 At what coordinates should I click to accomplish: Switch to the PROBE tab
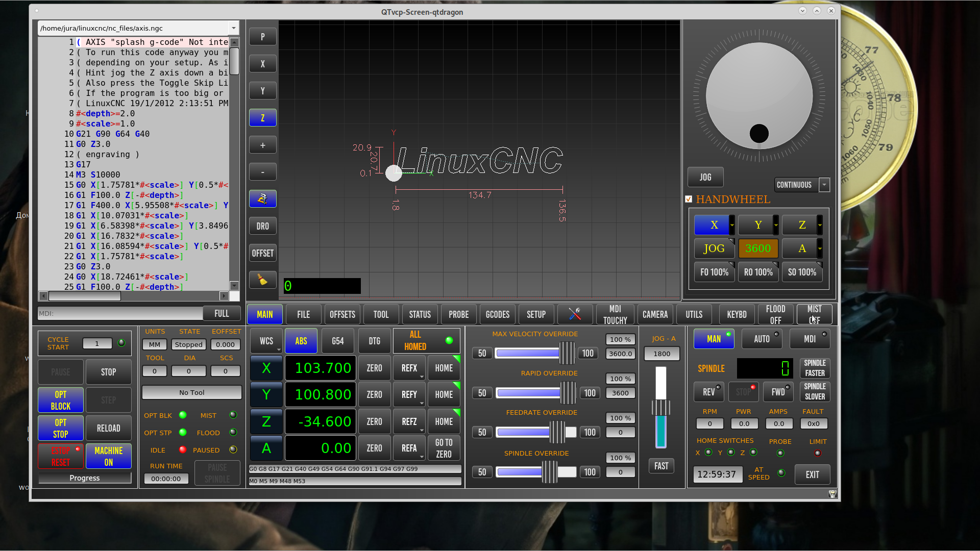[x=459, y=314]
